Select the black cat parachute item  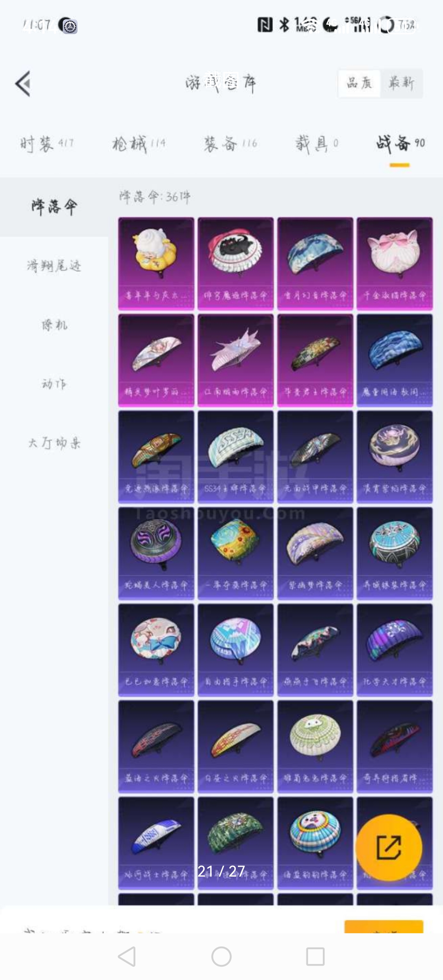[x=235, y=263]
